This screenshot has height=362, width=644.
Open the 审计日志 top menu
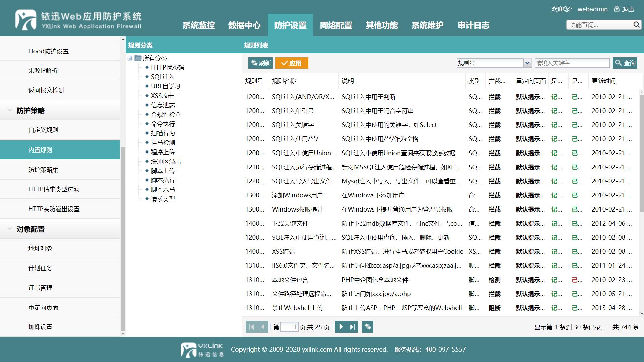(x=473, y=25)
